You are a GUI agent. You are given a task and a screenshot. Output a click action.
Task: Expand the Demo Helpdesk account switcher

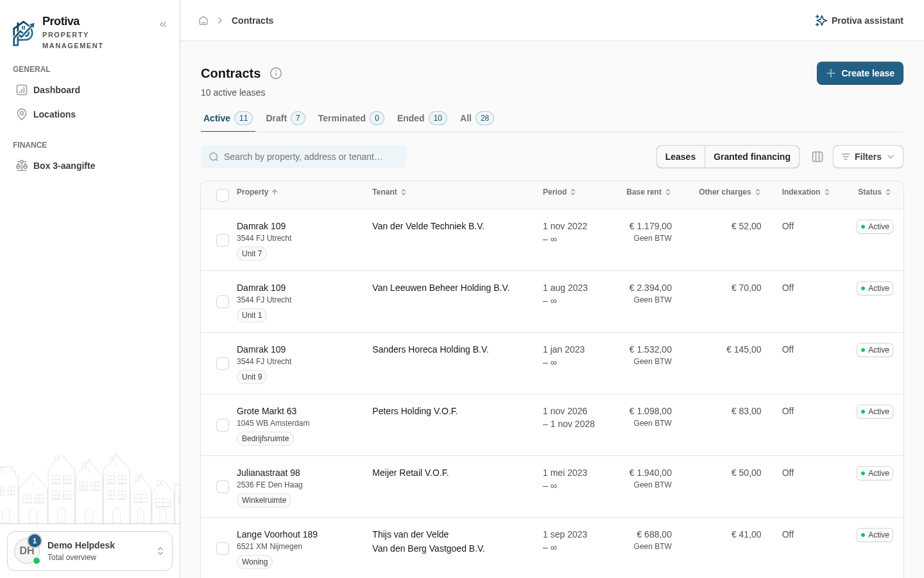point(90,551)
